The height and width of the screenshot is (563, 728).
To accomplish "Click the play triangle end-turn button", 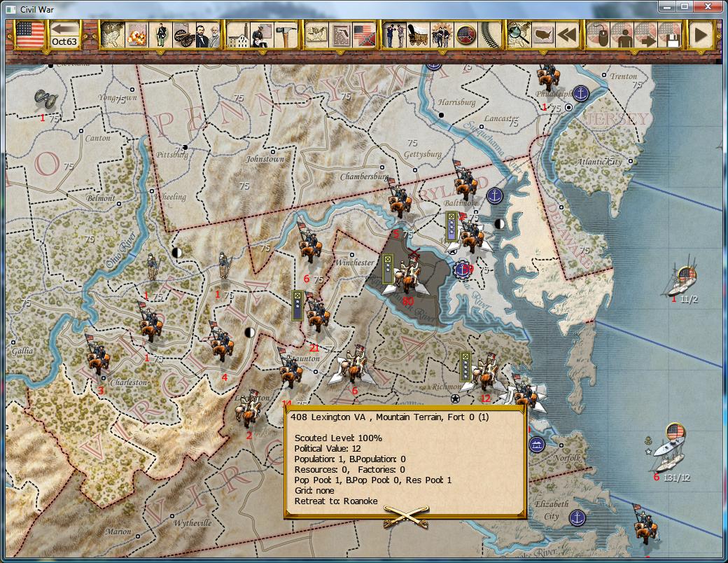I will [x=700, y=34].
